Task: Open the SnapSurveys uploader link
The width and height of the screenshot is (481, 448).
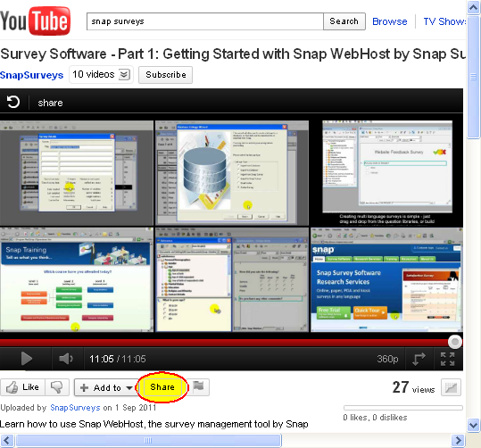Action: coord(75,408)
